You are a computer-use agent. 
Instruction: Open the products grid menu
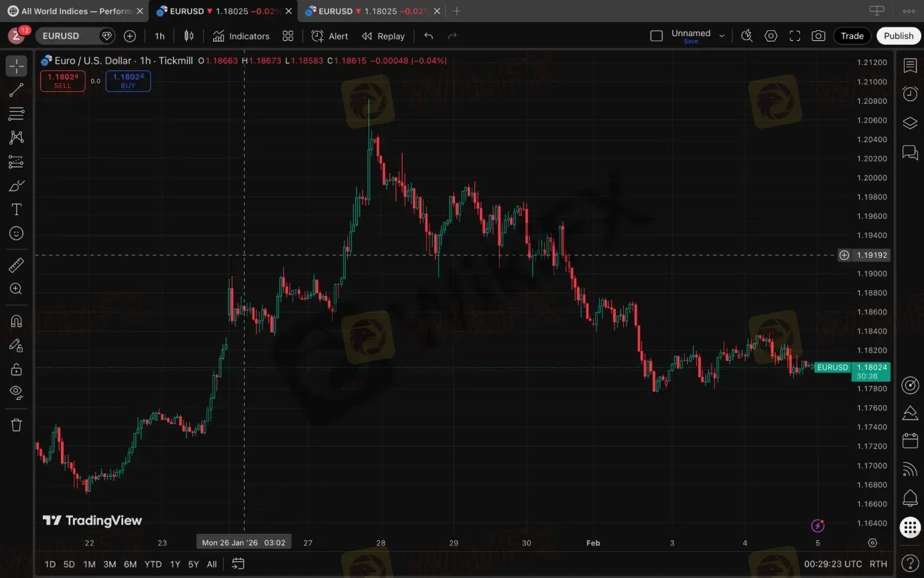[910, 527]
